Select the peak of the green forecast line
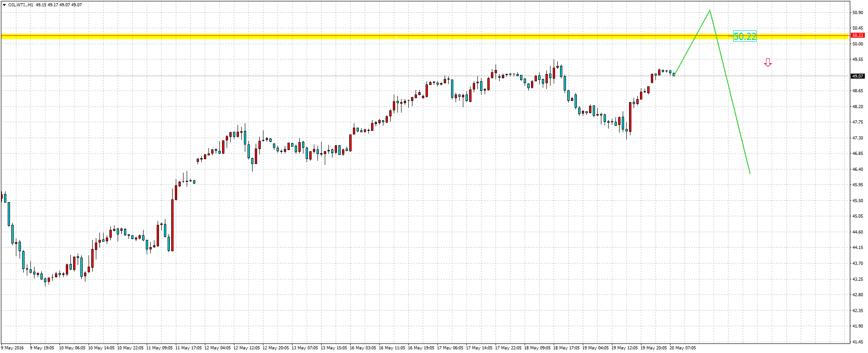This screenshot has height=353, width=868. tap(710, 10)
